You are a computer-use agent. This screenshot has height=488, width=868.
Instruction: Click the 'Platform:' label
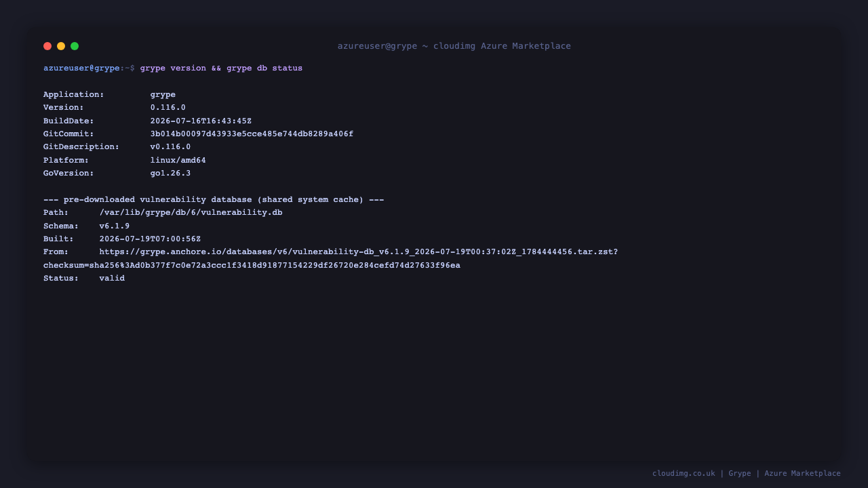[66, 161]
